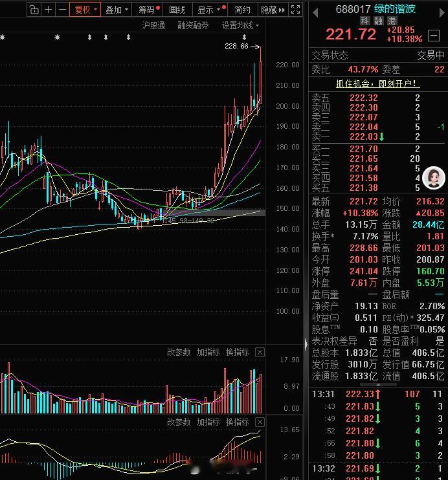Click 金额 value 28.44亿

(428, 224)
